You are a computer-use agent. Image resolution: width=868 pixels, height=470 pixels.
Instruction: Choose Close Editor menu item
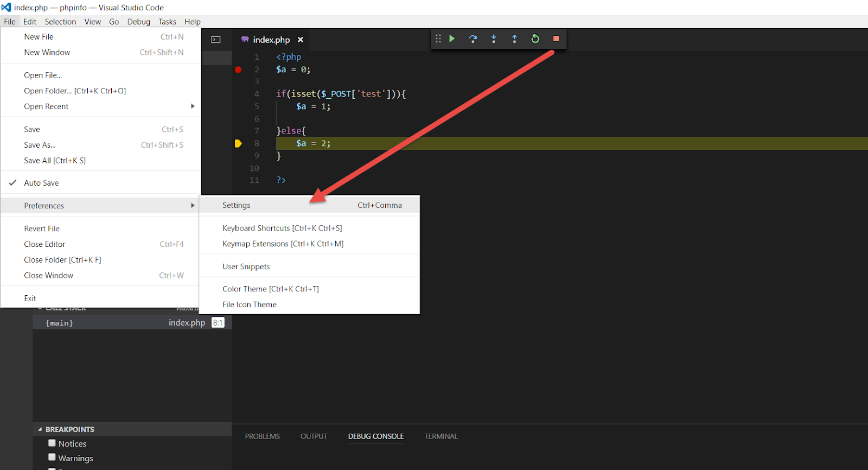[x=101, y=244]
